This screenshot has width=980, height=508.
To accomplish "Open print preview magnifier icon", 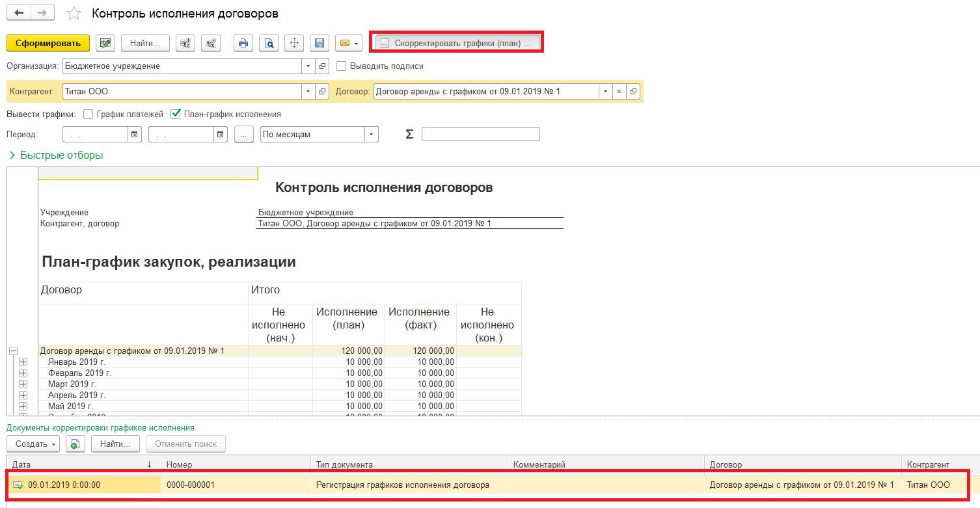I will click(269, 43).
